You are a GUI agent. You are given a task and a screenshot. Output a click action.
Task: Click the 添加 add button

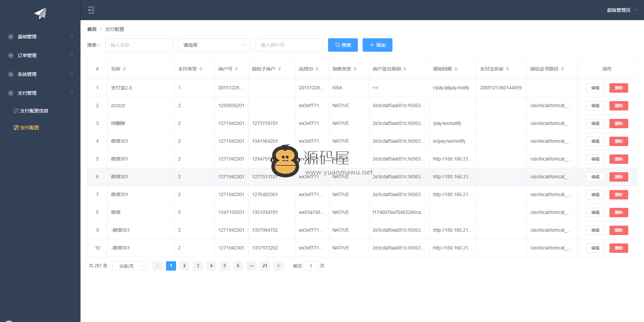tap(377, 45)
